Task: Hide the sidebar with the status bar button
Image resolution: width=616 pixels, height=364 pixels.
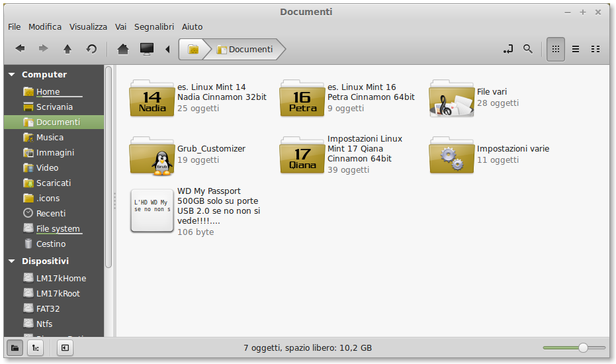Action: coord(66,348)
